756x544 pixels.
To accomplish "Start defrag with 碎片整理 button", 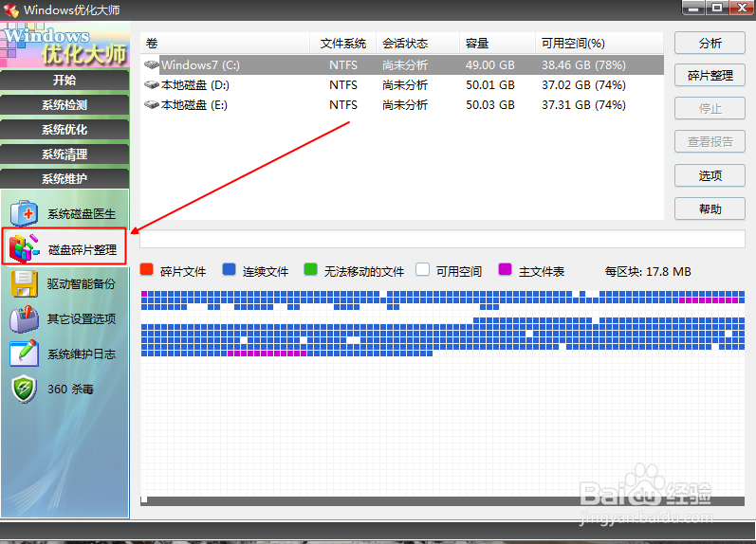I will pos(710,75).
